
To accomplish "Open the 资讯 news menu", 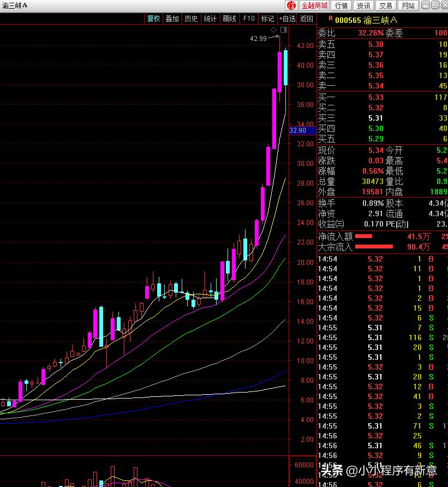I will [x=363, y=5].
